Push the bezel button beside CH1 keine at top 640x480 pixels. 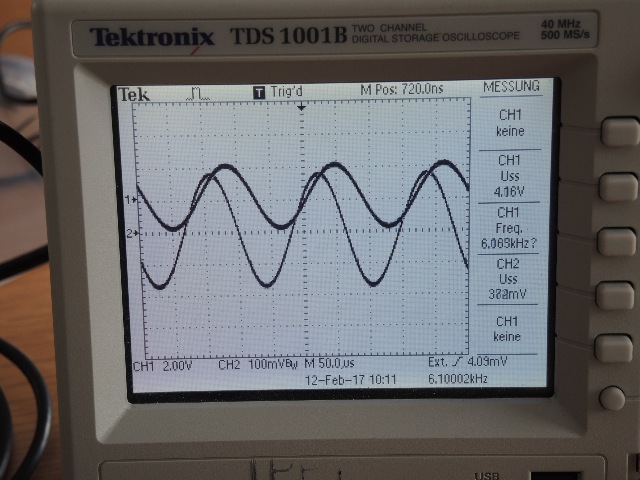coord(619,132)
